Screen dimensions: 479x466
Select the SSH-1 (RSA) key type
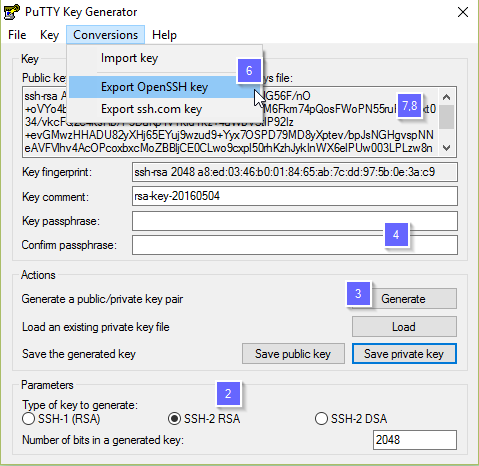coord(61,419)
